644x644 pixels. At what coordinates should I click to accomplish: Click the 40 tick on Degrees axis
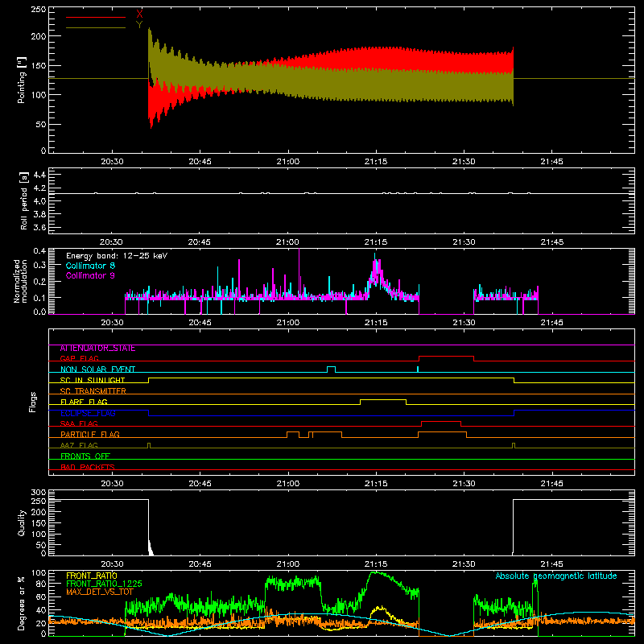tap(41, 610)
